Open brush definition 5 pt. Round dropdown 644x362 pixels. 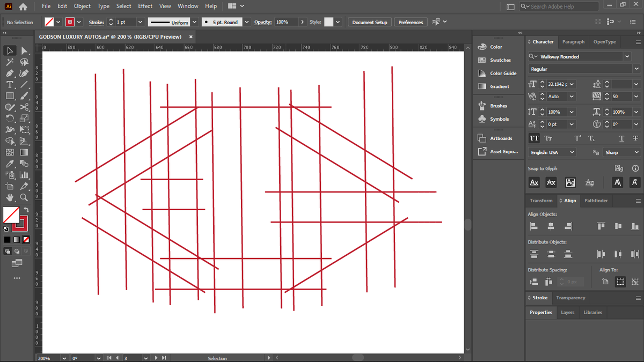pos(247,22)
